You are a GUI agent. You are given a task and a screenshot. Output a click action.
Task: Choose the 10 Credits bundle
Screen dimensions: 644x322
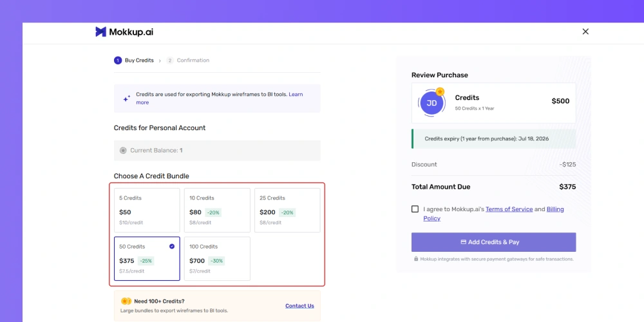tap(217, 211)
